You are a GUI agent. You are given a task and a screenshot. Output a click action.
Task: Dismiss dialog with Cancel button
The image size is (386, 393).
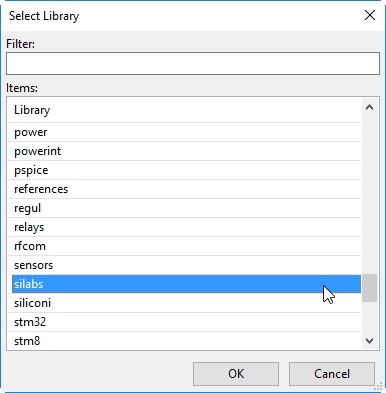(x=332, y=374)
